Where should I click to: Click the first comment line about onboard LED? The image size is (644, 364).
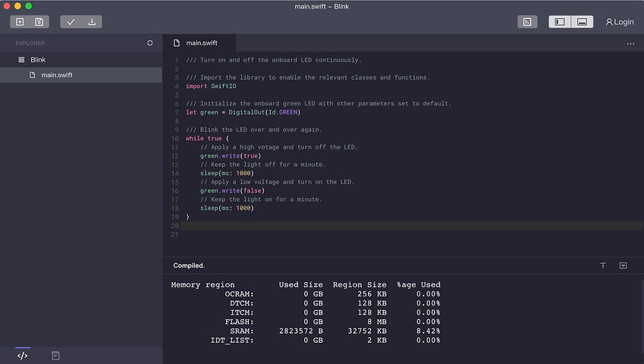pos(274,60)
